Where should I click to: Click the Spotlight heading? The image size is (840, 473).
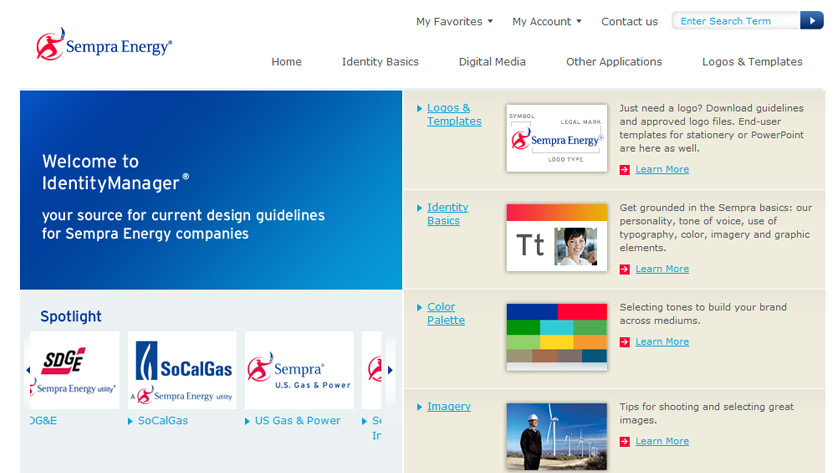pos(71,317)
